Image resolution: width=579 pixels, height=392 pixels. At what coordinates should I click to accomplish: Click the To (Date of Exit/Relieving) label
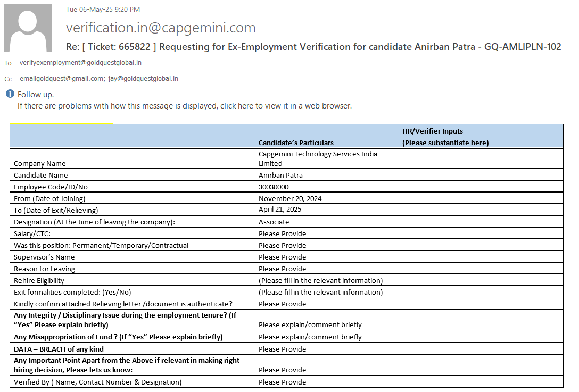click(x=56, y=211)
